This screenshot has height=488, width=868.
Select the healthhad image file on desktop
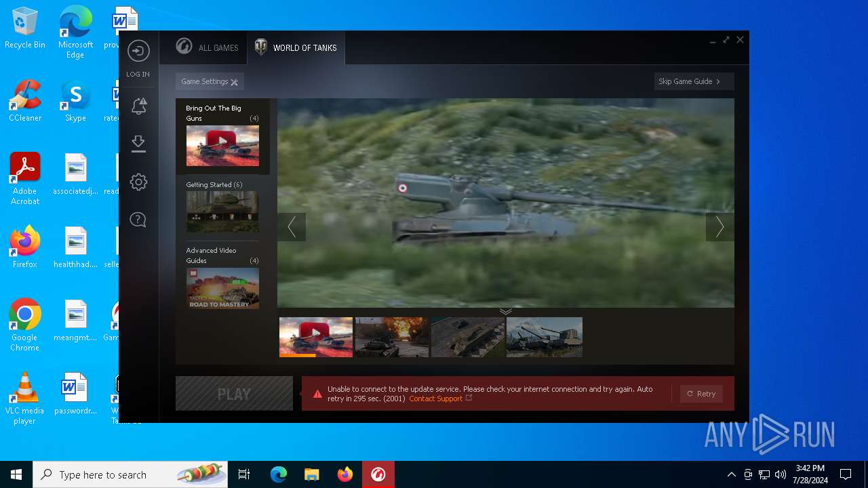click(75, 247)
